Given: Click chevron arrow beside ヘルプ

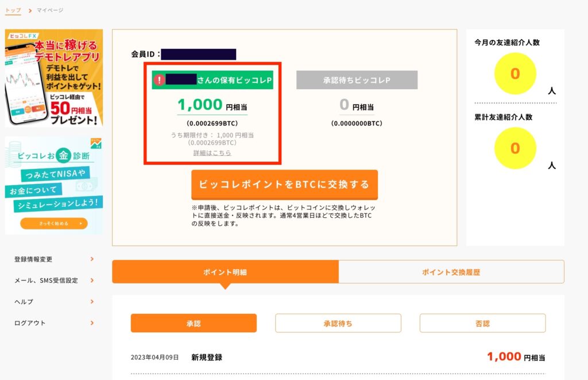Looking at the screenshot, I should pos(92,301).
